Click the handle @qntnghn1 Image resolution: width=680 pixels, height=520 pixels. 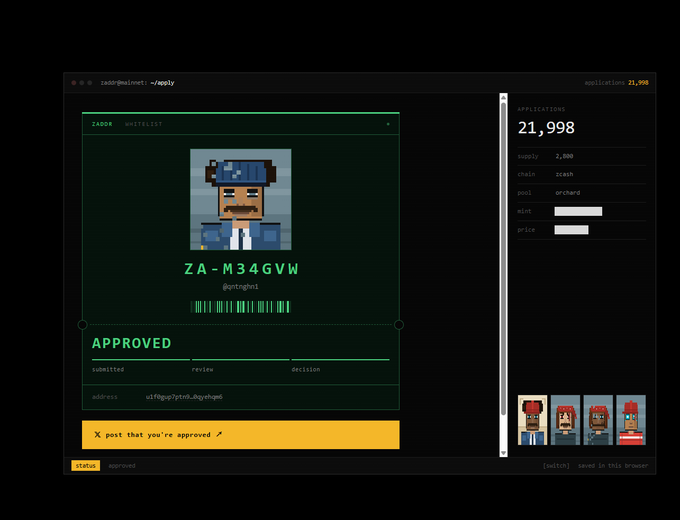coord(241,287)
